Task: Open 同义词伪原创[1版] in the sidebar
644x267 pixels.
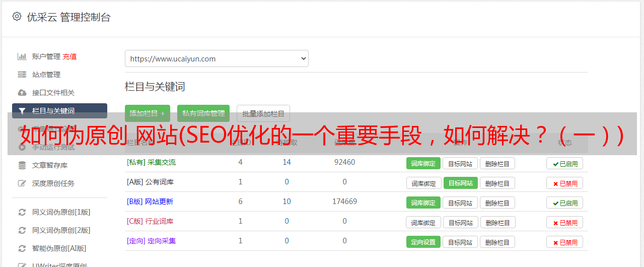Action: (x=61, y=212)
